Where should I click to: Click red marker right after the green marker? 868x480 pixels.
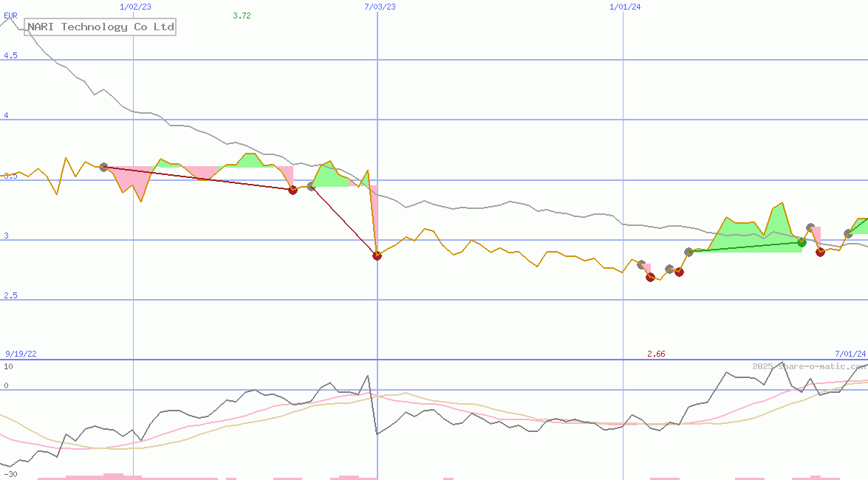pos(821,252)
